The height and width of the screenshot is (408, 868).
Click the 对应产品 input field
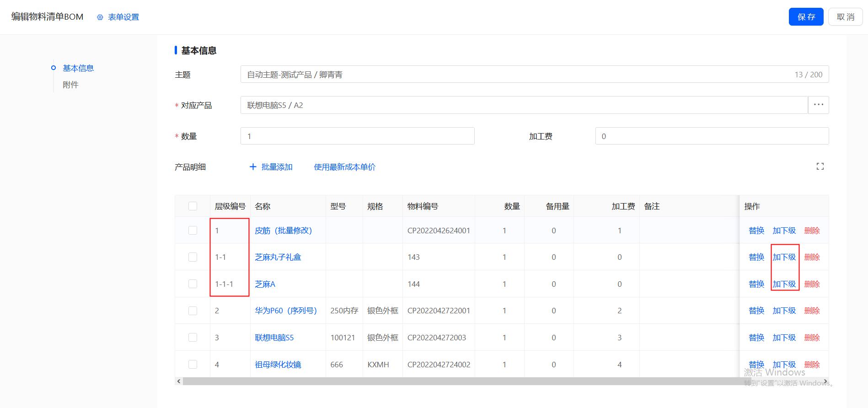click(x=524, y=105)
